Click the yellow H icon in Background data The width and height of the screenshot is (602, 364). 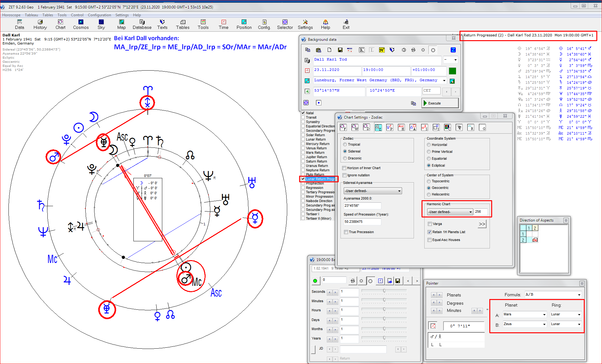click(x=382, y=50)
